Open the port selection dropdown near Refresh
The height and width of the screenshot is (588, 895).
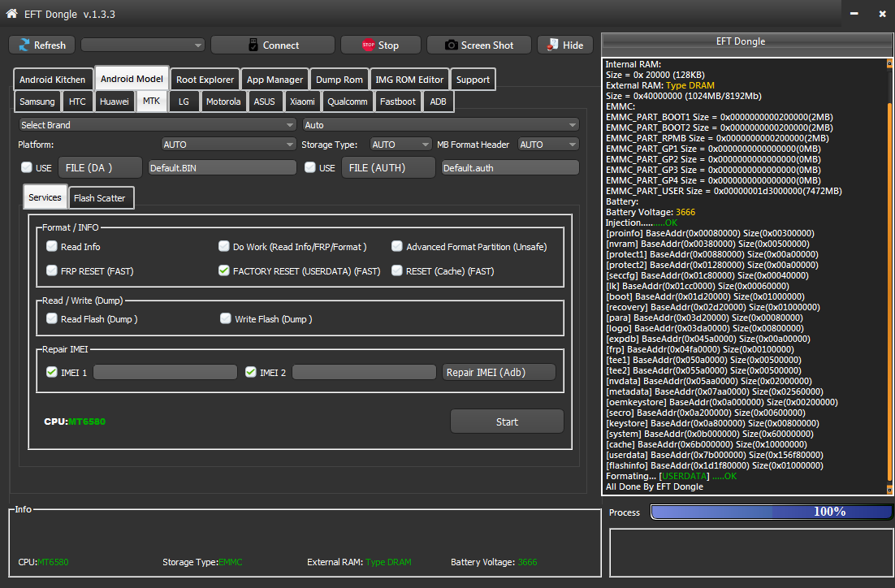(x=143, y=45)
